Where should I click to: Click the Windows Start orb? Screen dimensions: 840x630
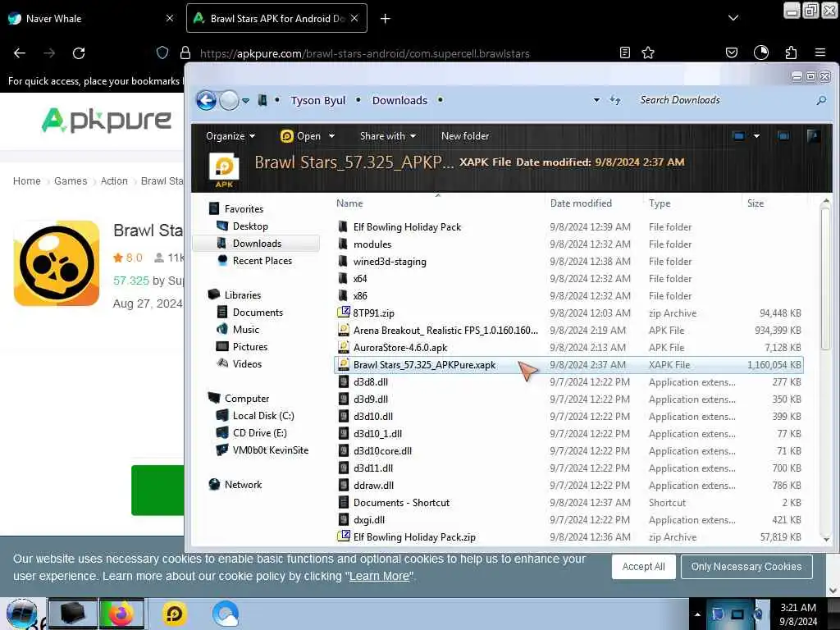point(21,614)
